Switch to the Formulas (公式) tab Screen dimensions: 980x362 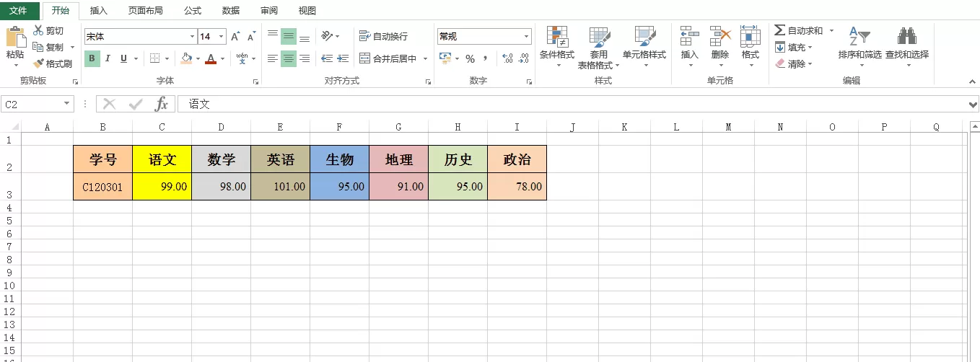[193, 11]
